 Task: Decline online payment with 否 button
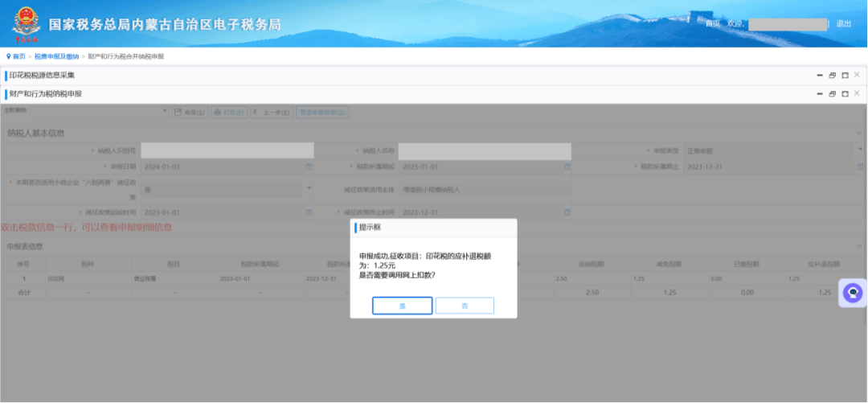465,306
